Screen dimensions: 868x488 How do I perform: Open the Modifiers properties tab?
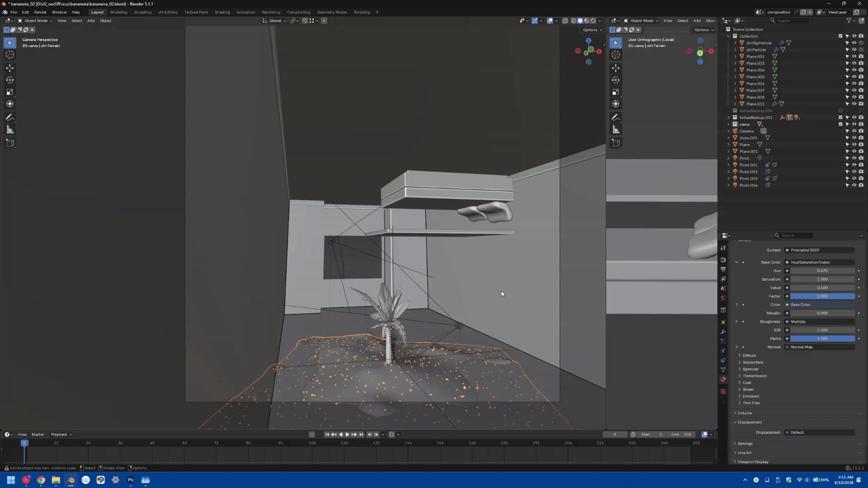click(x=723, y=332)
